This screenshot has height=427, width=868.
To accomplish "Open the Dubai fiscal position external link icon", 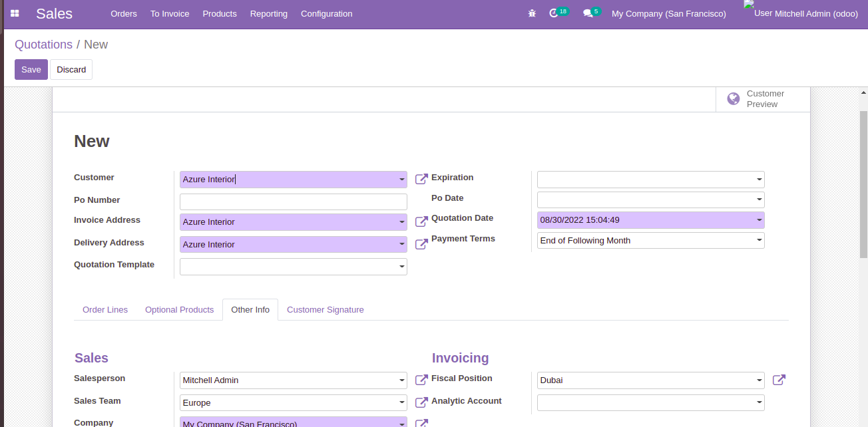I will [779, 380].
